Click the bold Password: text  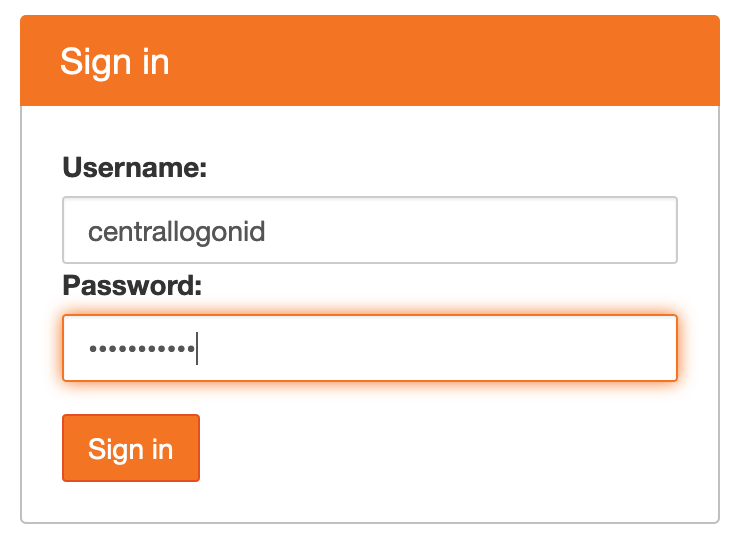(132, 286)
